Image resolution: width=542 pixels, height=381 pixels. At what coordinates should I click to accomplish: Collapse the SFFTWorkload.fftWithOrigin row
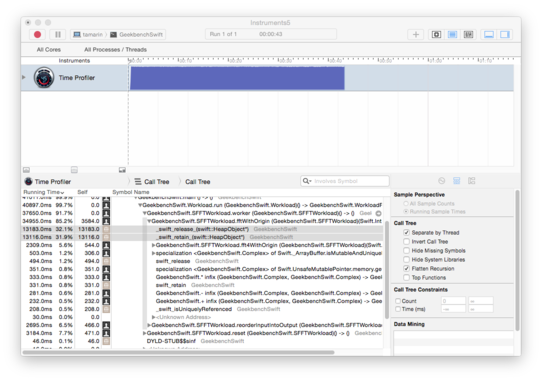coord(149,221)
